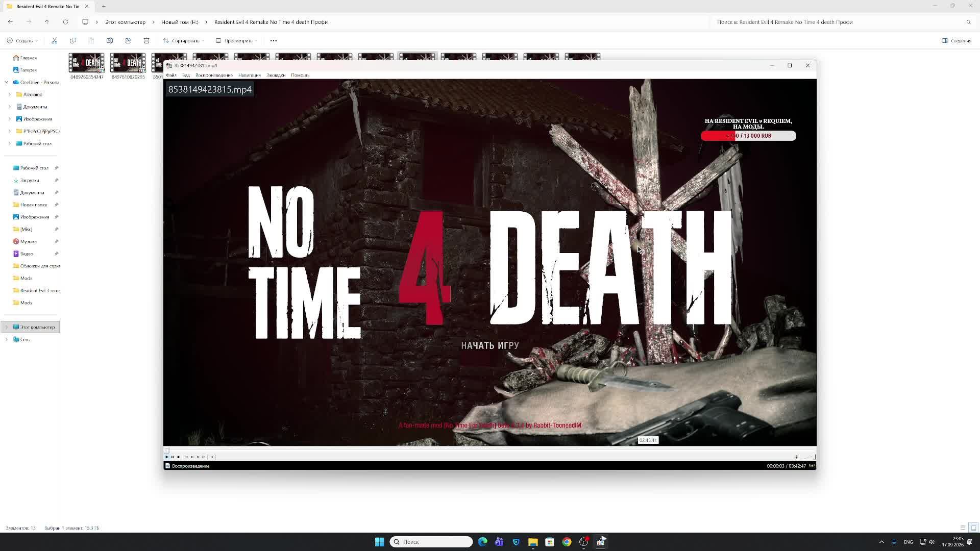980x551 pixels.
Task: Open the Навигация menu
Action: click(249, 75)
